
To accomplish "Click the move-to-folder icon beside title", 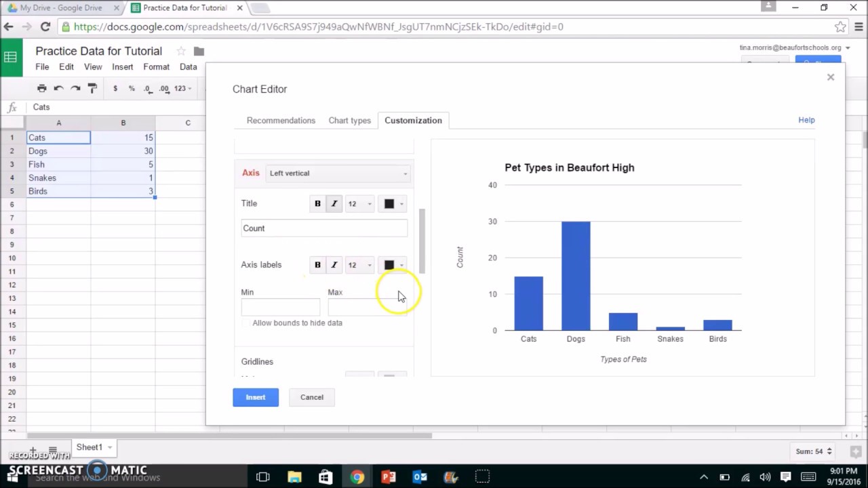I will [x=199, y=52].
